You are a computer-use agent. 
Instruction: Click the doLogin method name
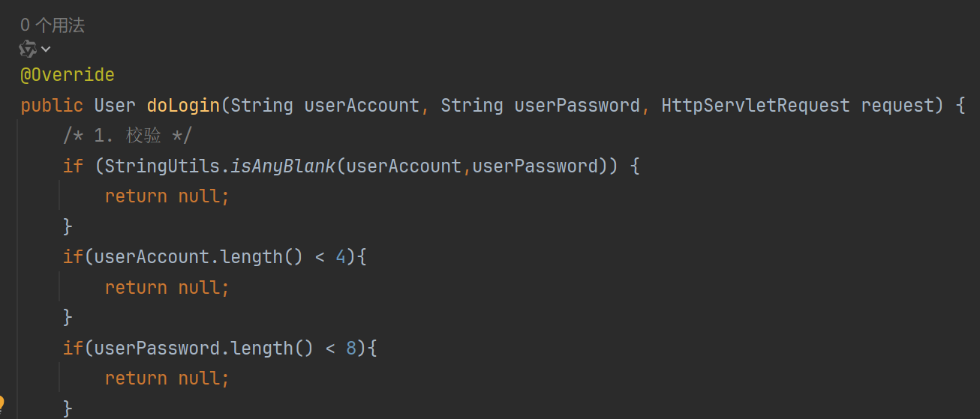(183, 106)
